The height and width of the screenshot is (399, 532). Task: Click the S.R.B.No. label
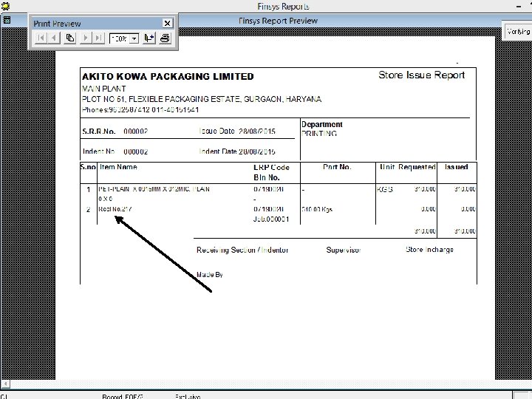(99, 132)
